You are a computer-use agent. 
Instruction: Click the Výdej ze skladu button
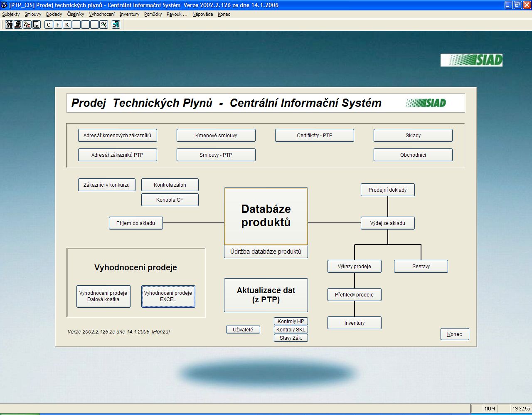click(387, 223)
